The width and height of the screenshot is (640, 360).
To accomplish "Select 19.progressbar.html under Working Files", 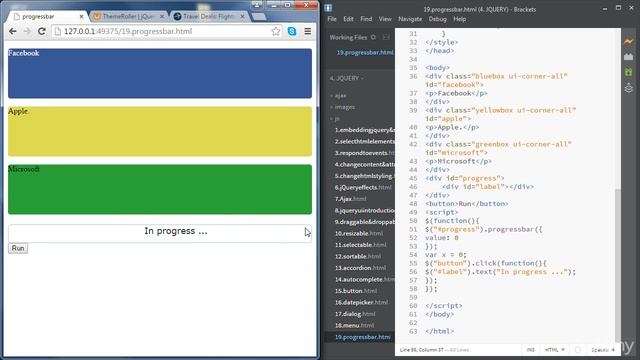I will 365,52.
